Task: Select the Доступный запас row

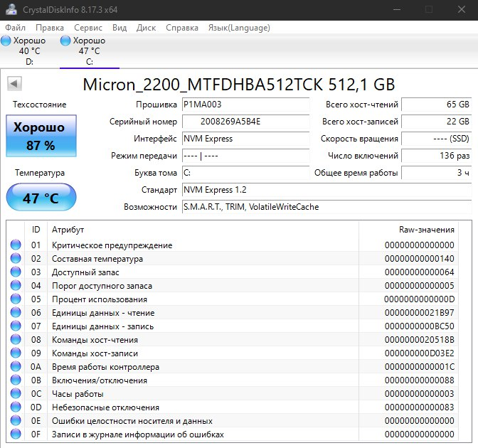Action: (233, 272)
